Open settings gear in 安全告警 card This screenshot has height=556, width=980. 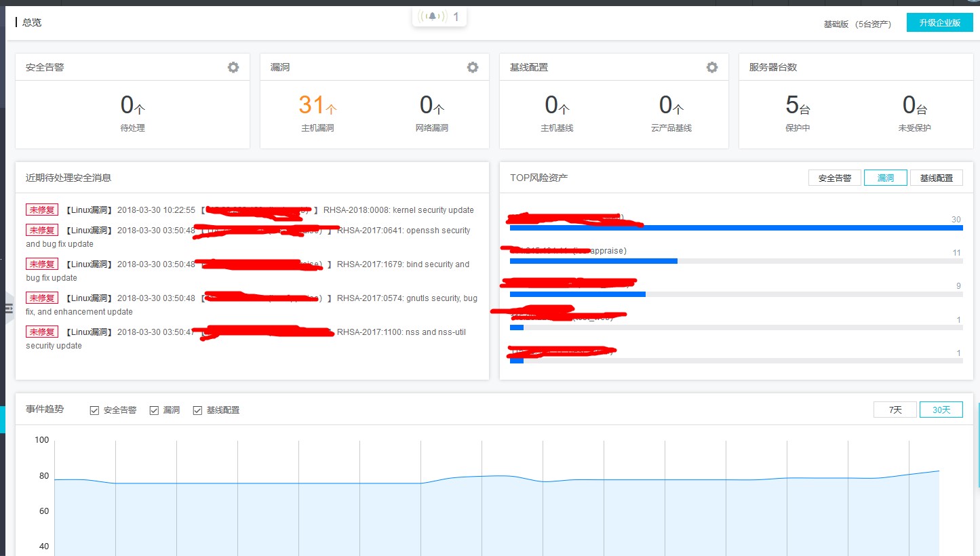point(233,67)
